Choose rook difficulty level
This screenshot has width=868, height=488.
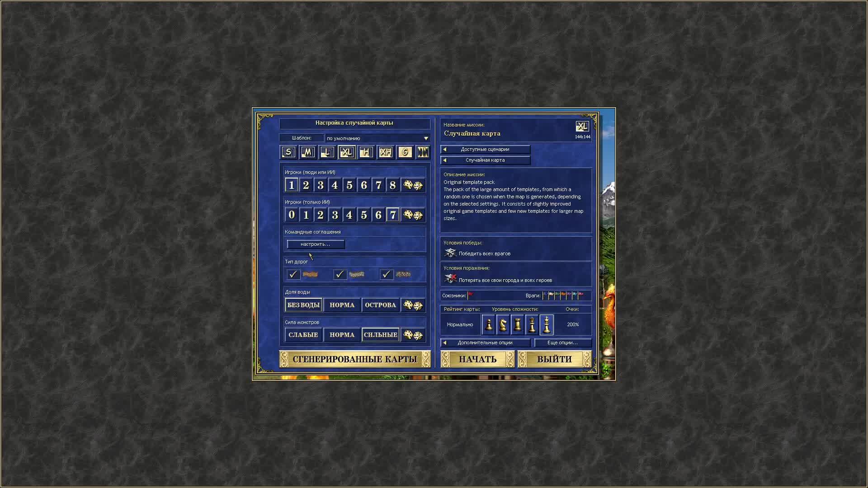(x=518, y=324)
